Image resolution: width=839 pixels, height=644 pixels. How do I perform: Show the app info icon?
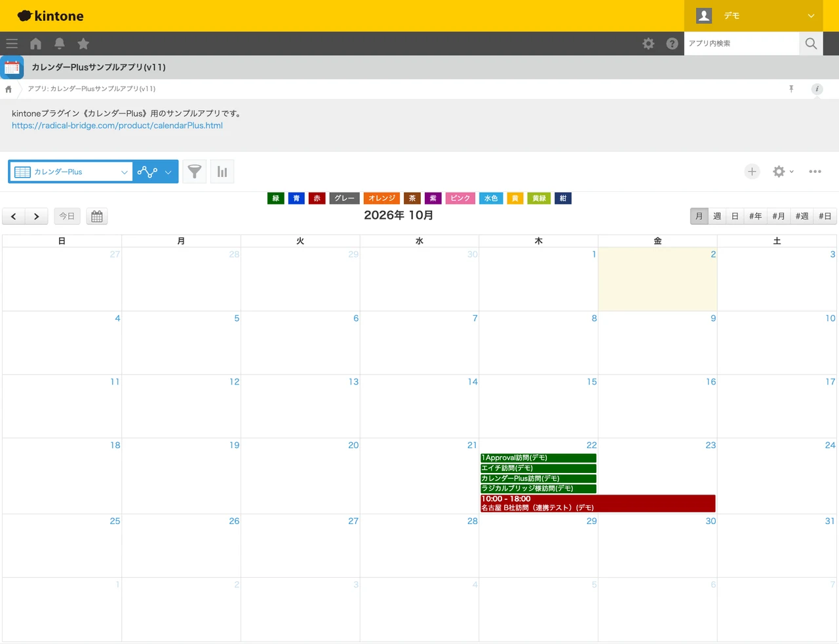pos(817,88)
